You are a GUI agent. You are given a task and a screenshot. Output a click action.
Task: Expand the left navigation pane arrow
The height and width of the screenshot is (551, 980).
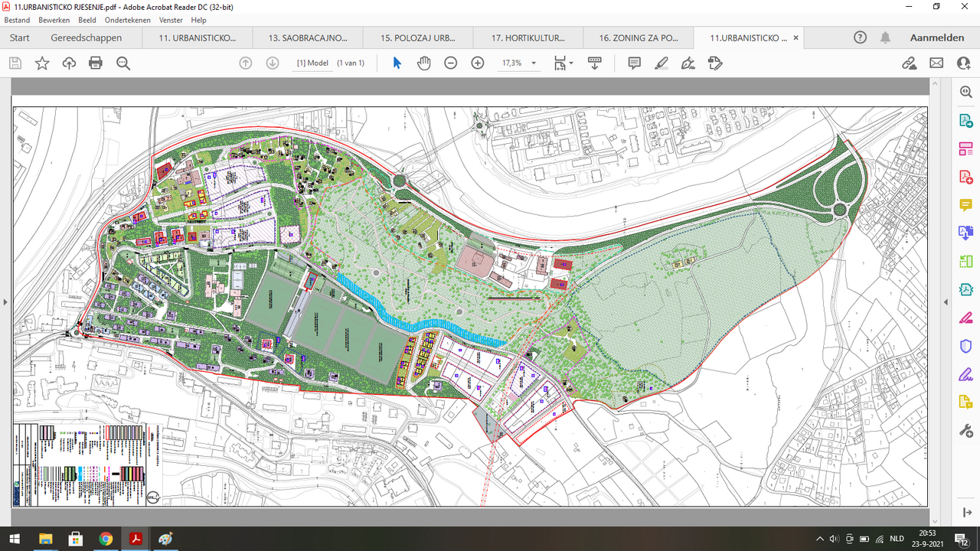(x=5, y=302)
